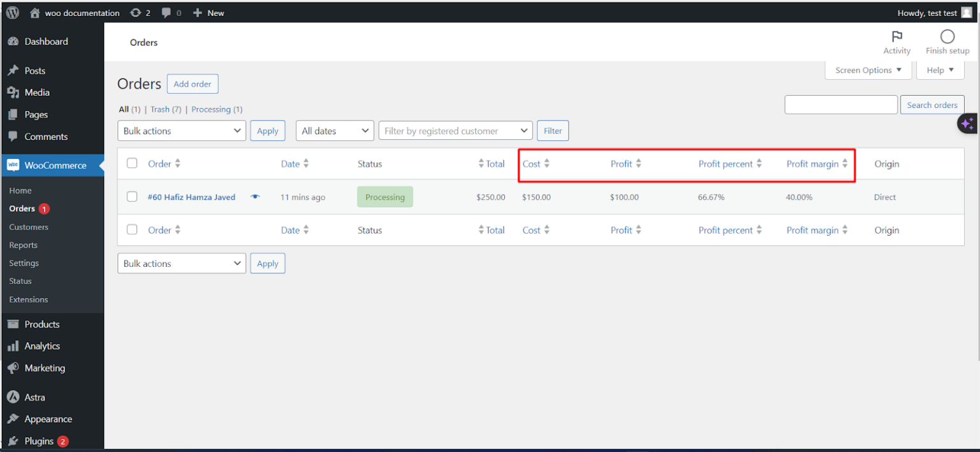Click the comments bubble icon in admin bar
Screen dimensions: 980x452
coord(167,12)
